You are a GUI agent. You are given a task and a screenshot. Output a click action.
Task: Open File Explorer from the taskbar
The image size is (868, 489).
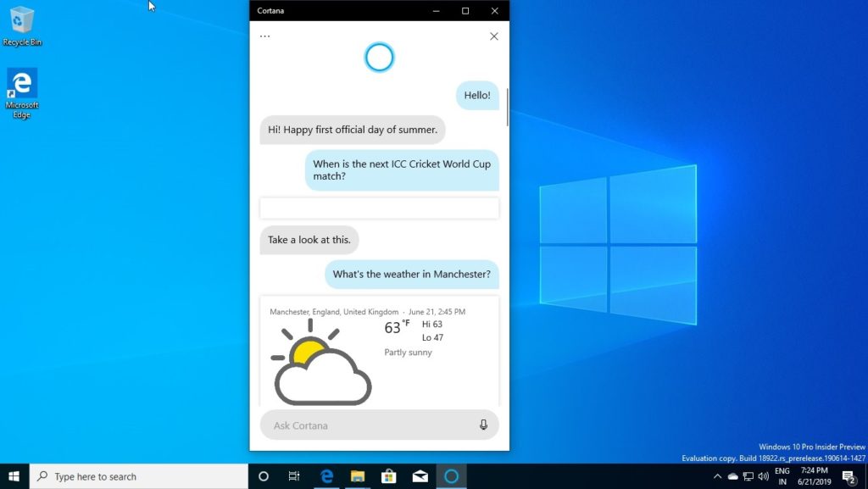(358, 476)
